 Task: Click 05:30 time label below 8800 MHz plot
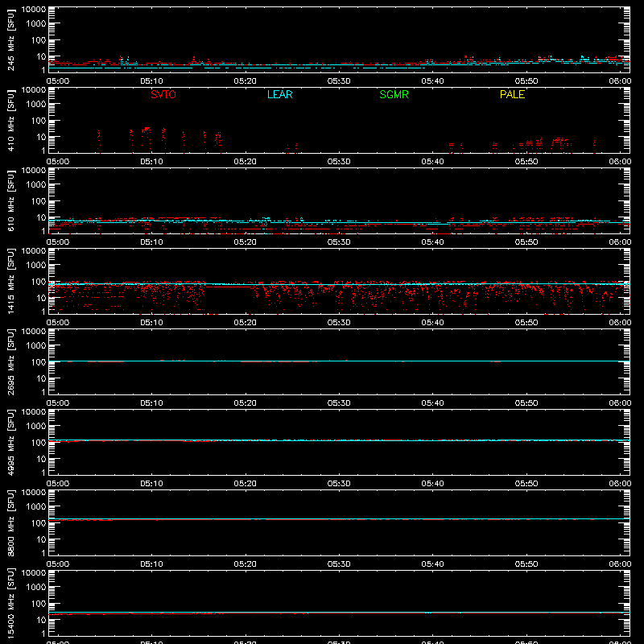(339, 564)
